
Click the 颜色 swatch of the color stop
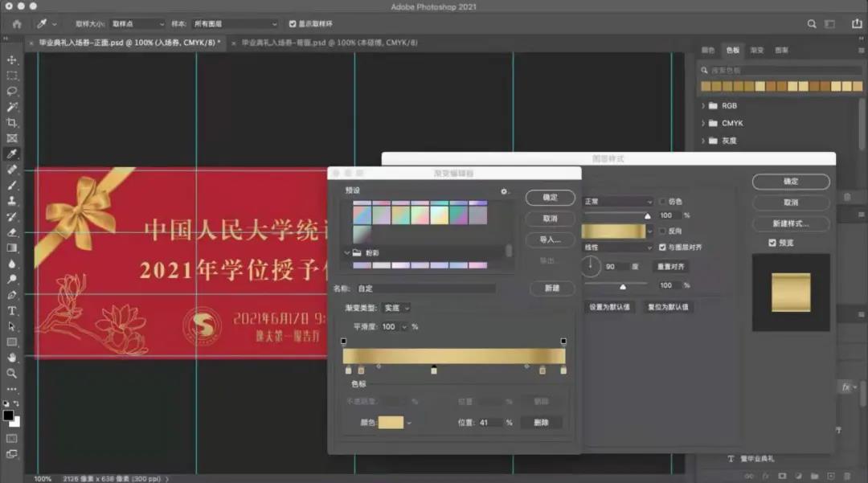[391, 422]
